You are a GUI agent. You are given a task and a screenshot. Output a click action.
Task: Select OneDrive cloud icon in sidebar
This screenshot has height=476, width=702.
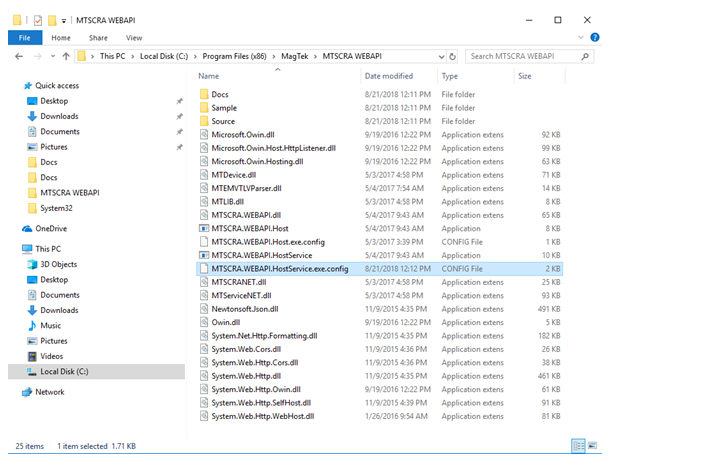click(27, 228)
